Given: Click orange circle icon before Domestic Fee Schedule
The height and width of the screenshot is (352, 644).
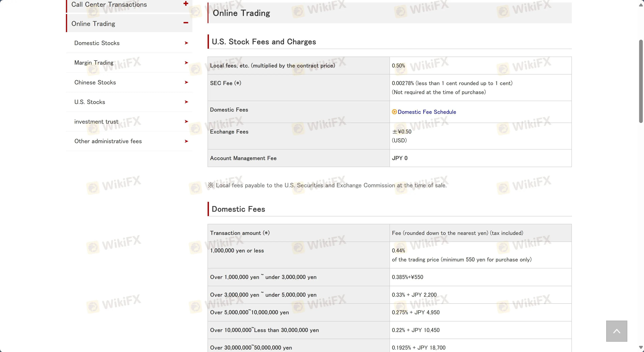Looking at the screenshot, I should (x=394, y=112).
